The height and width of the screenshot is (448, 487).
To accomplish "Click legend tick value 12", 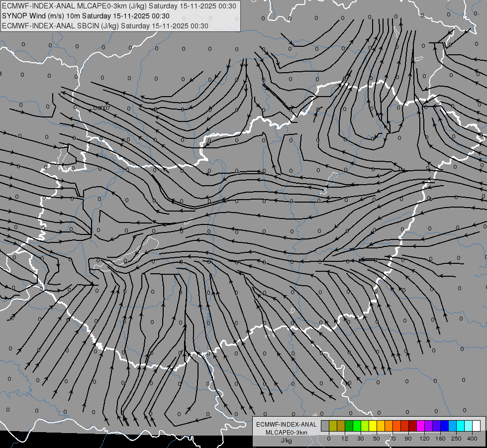I will click(344, 439).
